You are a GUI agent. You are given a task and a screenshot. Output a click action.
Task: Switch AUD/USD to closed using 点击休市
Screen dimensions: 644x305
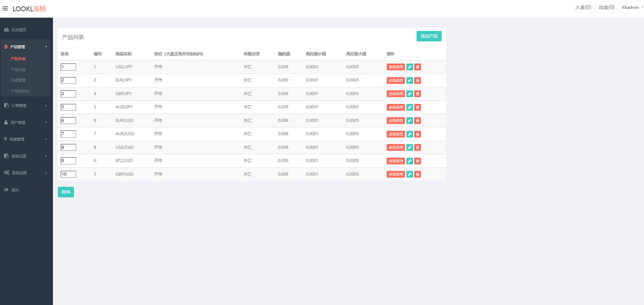(395, 134)
